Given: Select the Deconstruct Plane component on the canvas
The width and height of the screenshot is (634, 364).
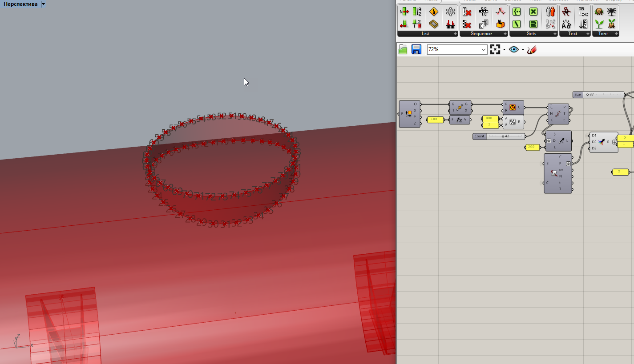Looking at the screenshot, I should click(x=410, y=114).
